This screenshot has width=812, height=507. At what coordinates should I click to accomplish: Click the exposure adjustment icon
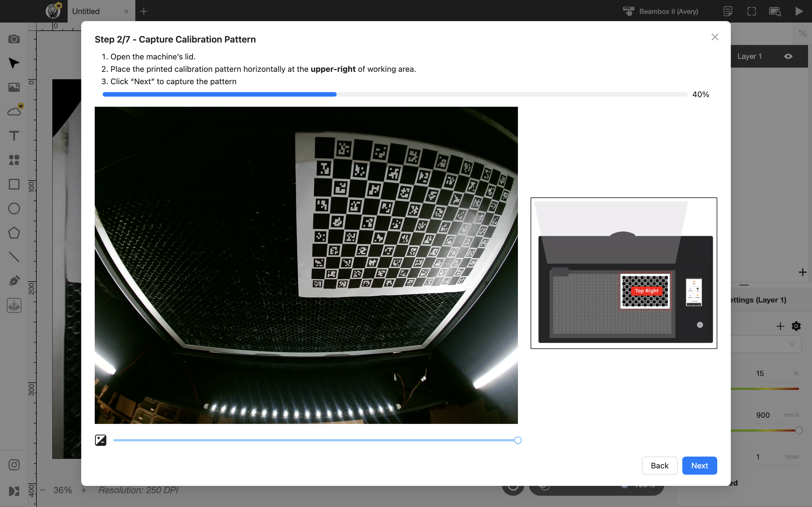(x=101, y=440)
